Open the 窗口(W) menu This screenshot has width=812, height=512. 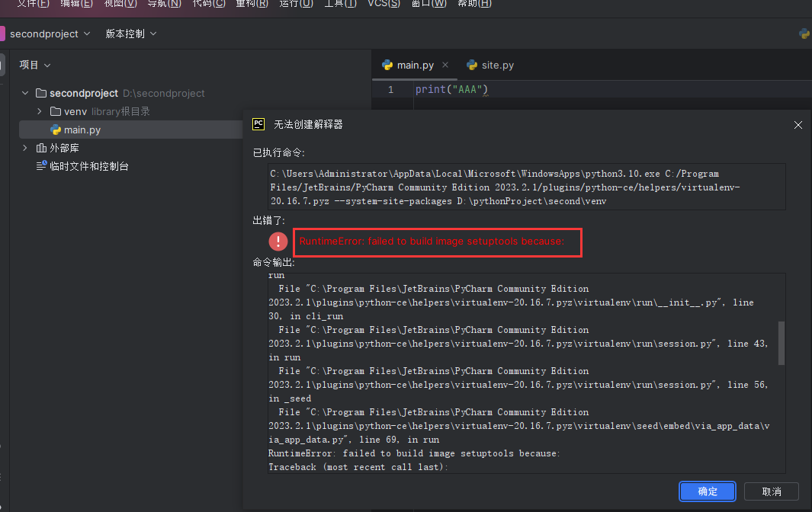pos(428,4)
